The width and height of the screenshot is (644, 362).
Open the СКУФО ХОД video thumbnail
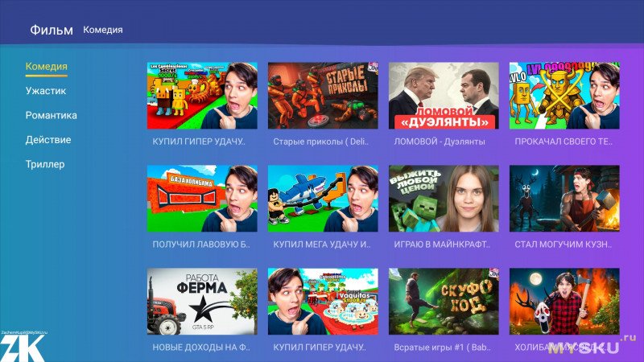[444, 302]
